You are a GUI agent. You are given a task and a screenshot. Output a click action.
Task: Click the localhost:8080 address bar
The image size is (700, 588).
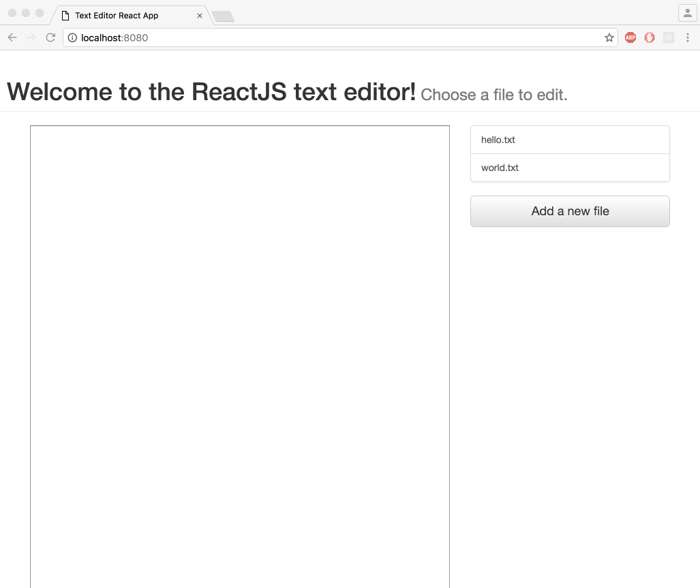click(x=340, y=38)
